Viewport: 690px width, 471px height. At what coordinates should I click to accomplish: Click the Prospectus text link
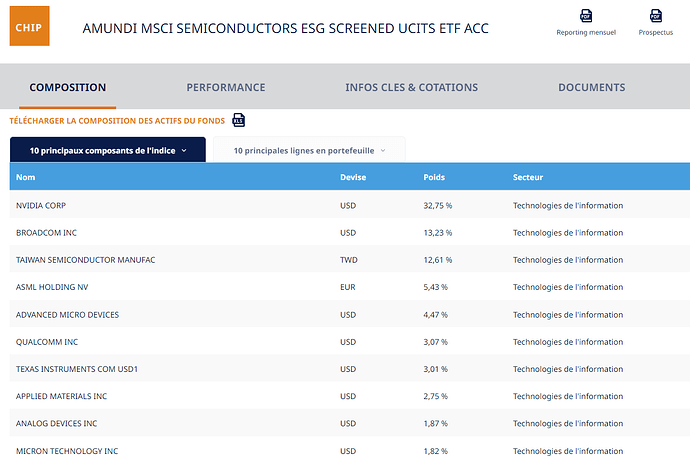point(656,32)
